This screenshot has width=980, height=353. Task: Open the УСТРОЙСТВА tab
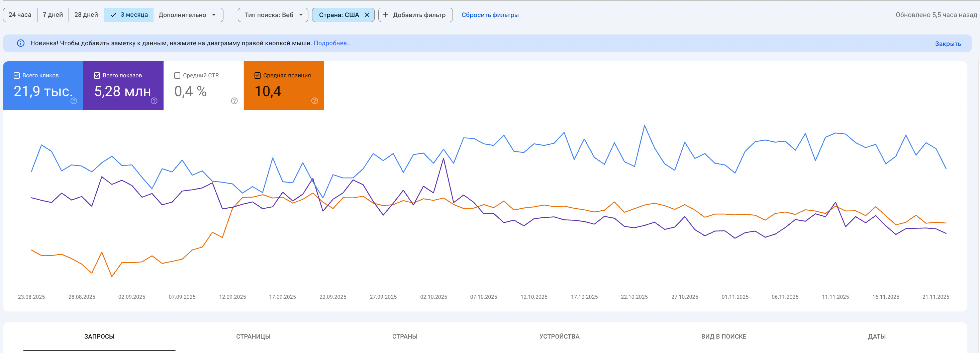pos(559,336)
